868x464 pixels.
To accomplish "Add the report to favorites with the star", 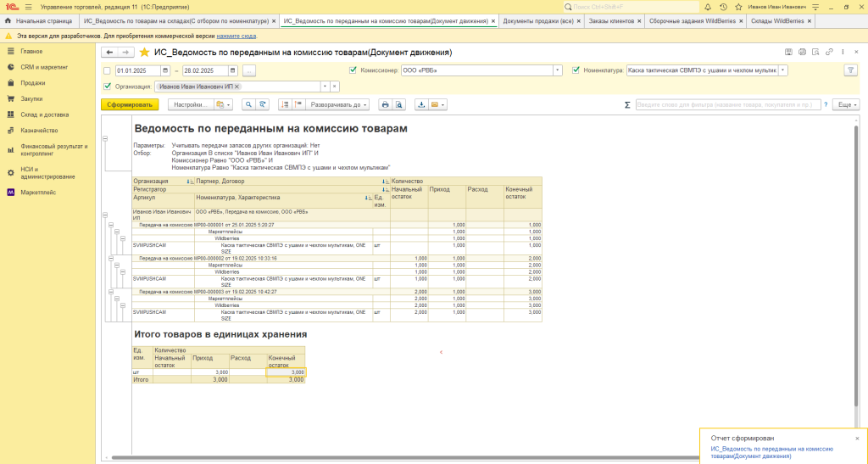I will (x=144, y=53).
